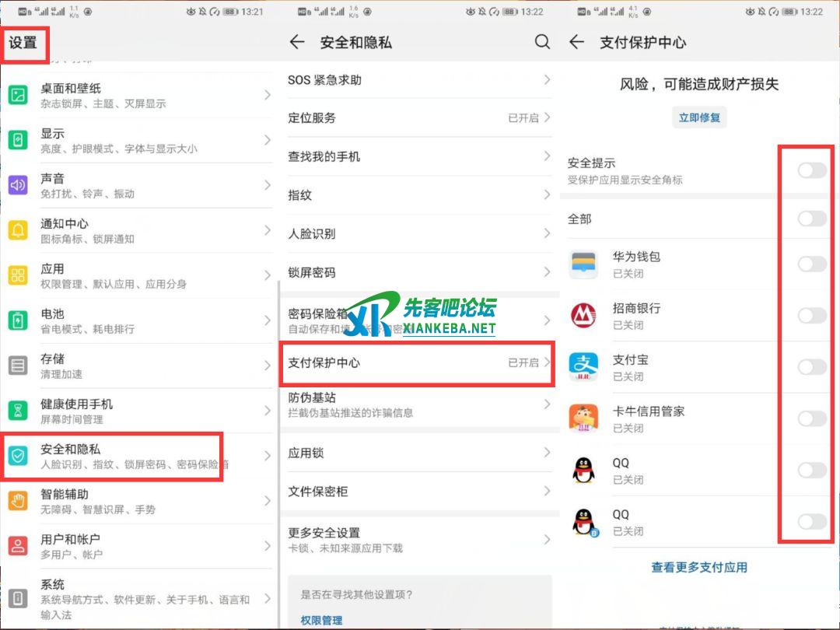The image size is (840, 630).
Task: Tap the purple 声音 speaker icon
Action: click(x=17, y=185)
